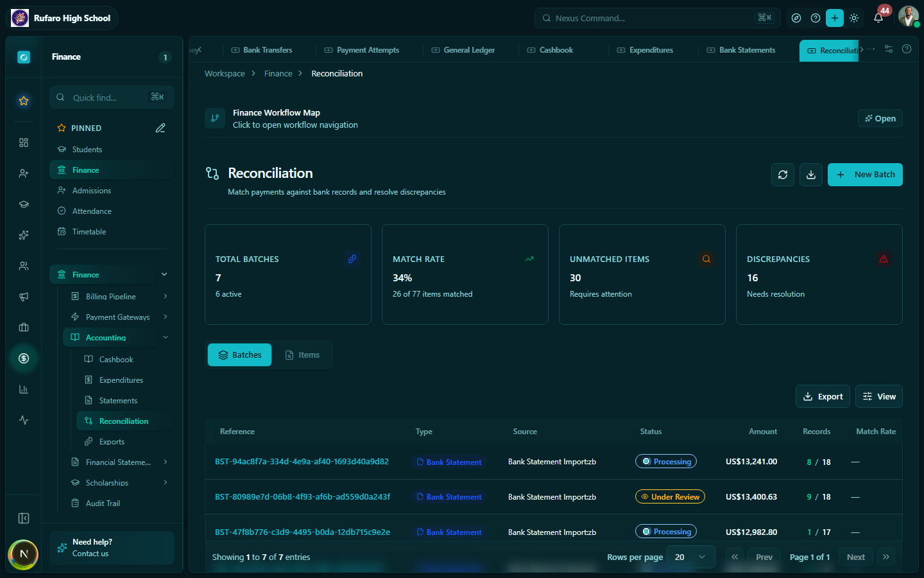Screen dimensions: 924x578
Task: Click Unmatched Items search icon
Action: [x=706, y=259]
